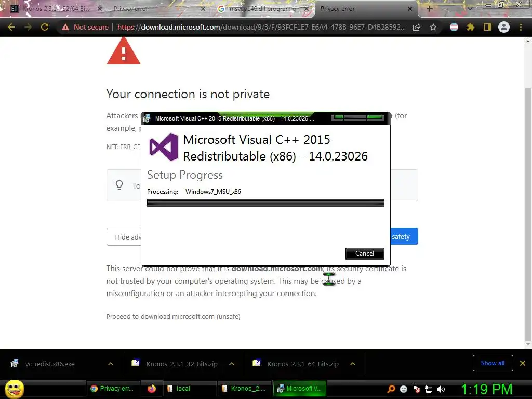The width and height of the screenshot is (532, 399).
Task: Select the active Privacy error tab
Action: point(366,9)
